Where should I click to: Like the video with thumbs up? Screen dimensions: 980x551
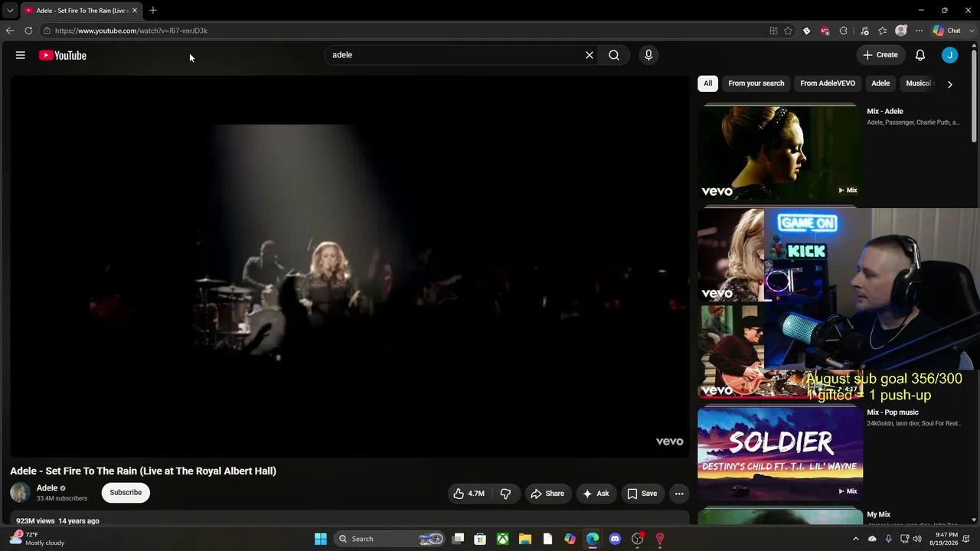point(469,494)
